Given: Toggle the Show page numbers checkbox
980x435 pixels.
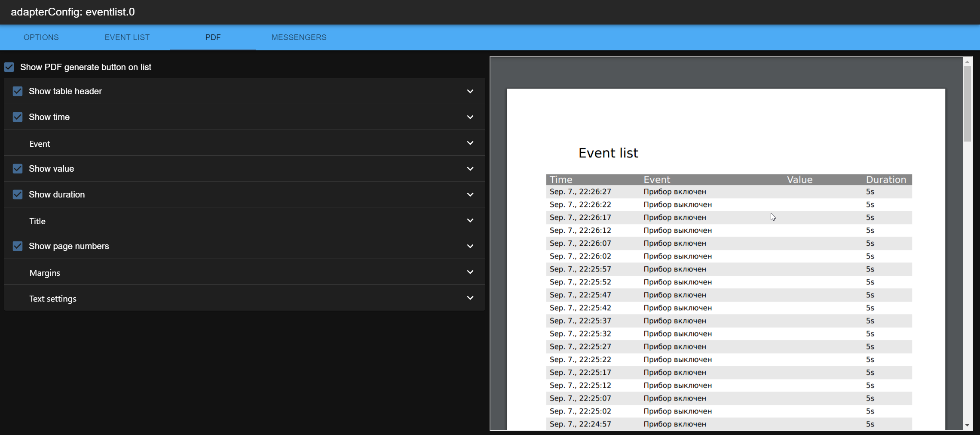Looking at the screenshot, I should click(x=18, y=246).
